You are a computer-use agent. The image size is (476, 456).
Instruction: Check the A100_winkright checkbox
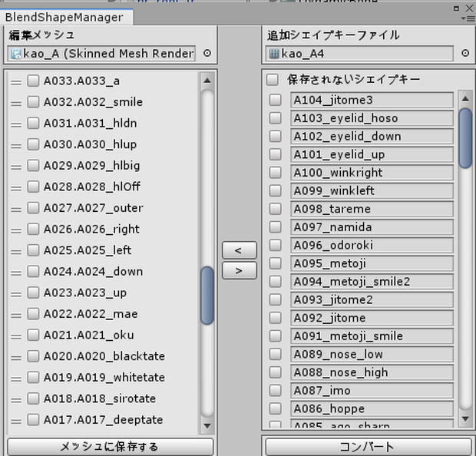(x=276, y=173)
